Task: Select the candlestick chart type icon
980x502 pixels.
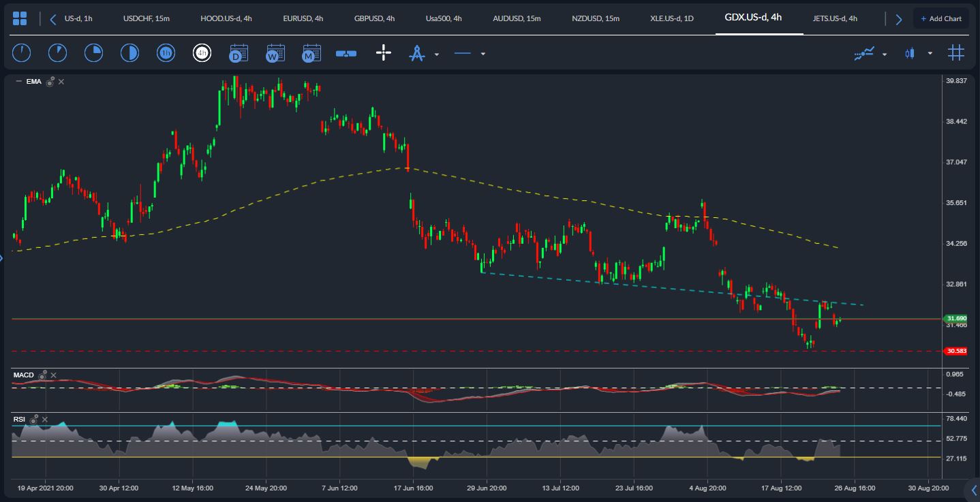Action: (x=910, y=53)
